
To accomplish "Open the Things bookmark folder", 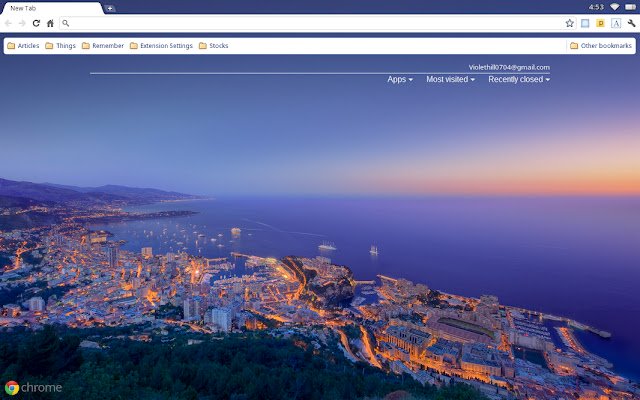I will [60, 46].
